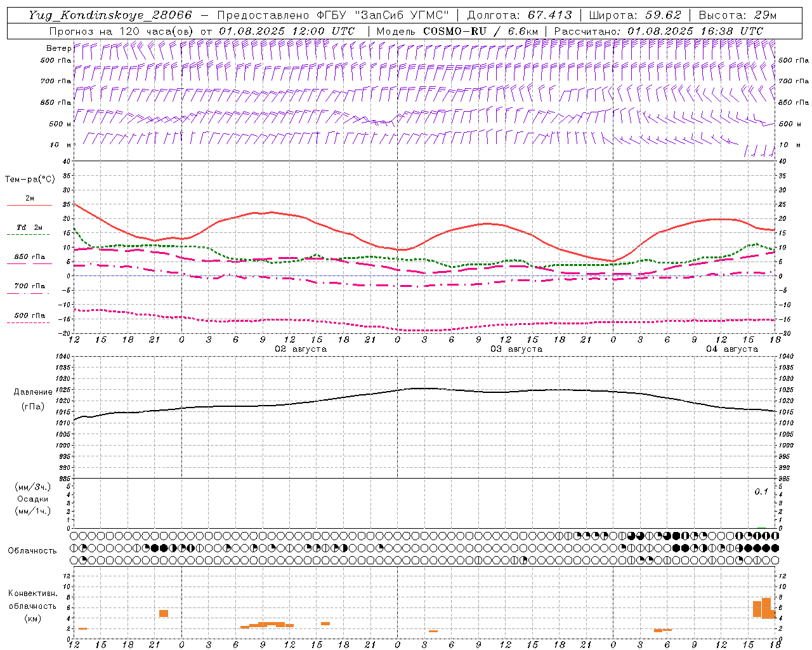
Task: Click the Конвективн. облачность axis label
Action: 32,606
